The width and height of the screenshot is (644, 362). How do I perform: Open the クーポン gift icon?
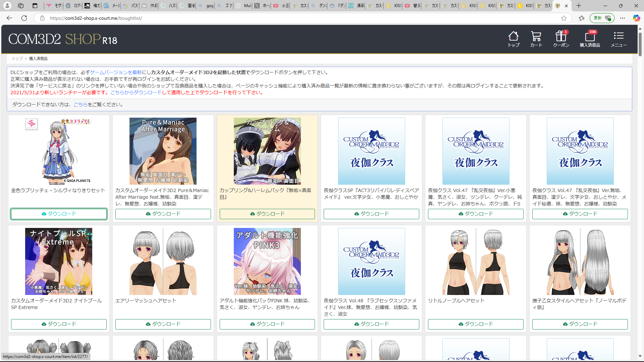click(x=561, y=39)
